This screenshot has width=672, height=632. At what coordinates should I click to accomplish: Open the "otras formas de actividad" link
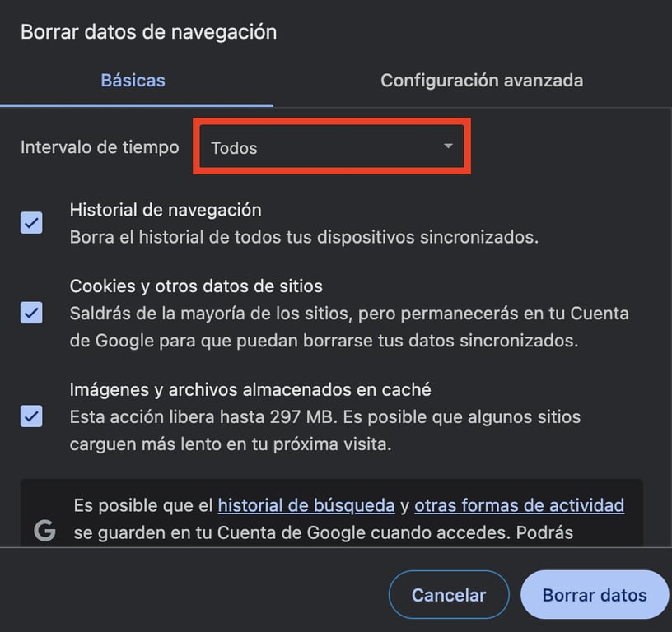[520, 505]
